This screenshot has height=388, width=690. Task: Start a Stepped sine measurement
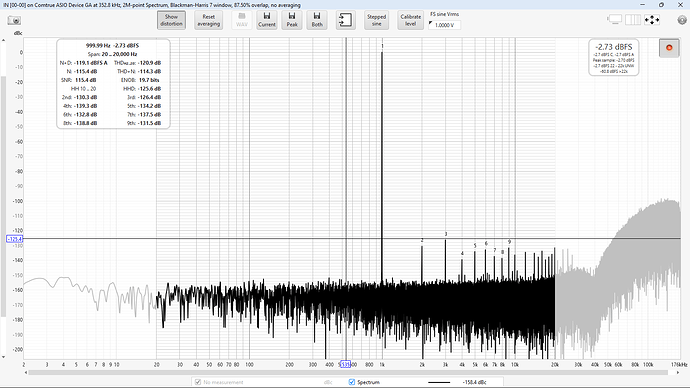pos(376,20)
